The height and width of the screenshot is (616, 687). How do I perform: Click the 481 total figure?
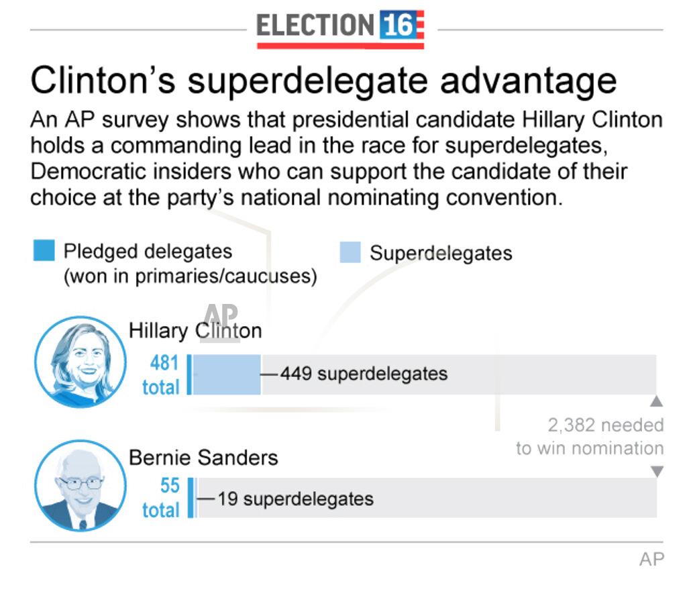[x=161, y=375]
